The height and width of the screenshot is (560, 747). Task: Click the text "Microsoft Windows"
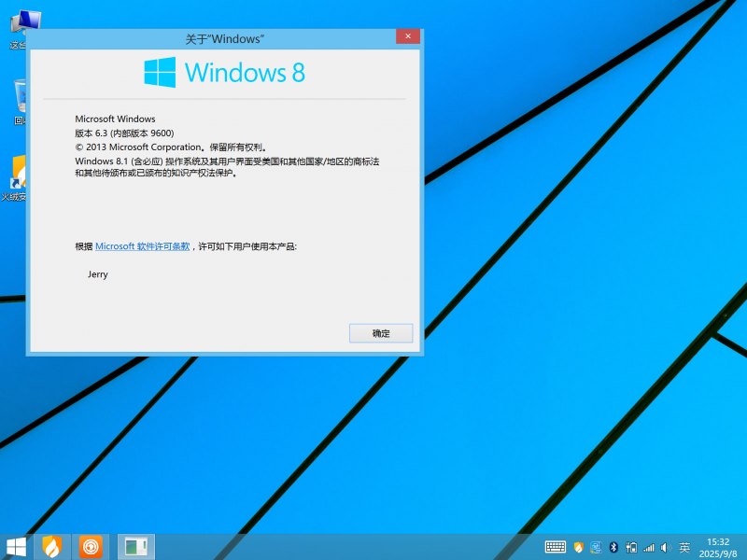(115, 119)
